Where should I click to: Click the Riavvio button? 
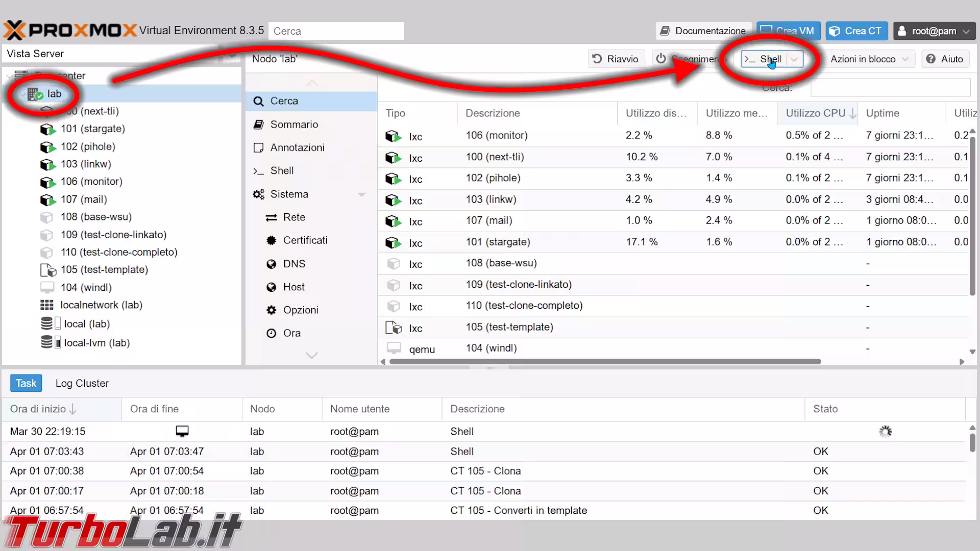615,59
